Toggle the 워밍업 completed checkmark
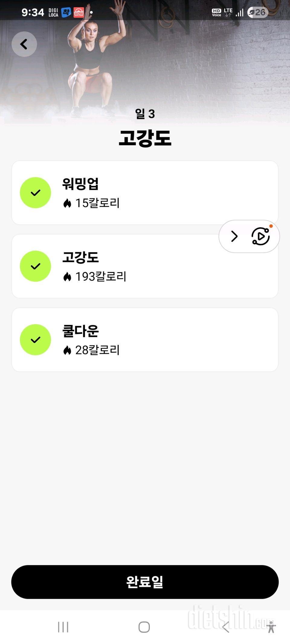290x644 pixels. (35, 193)
